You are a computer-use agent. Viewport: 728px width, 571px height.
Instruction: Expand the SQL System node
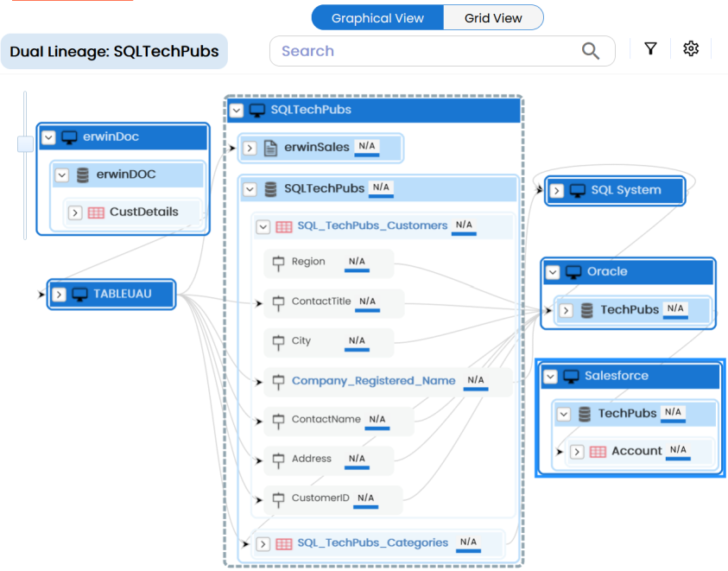tap(557, 191)
